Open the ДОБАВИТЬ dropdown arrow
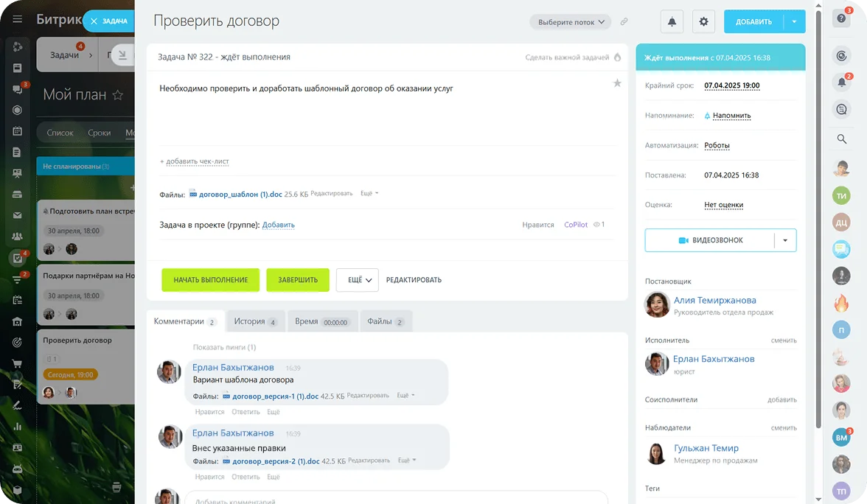The image size is (867, 504). [794, 21]
